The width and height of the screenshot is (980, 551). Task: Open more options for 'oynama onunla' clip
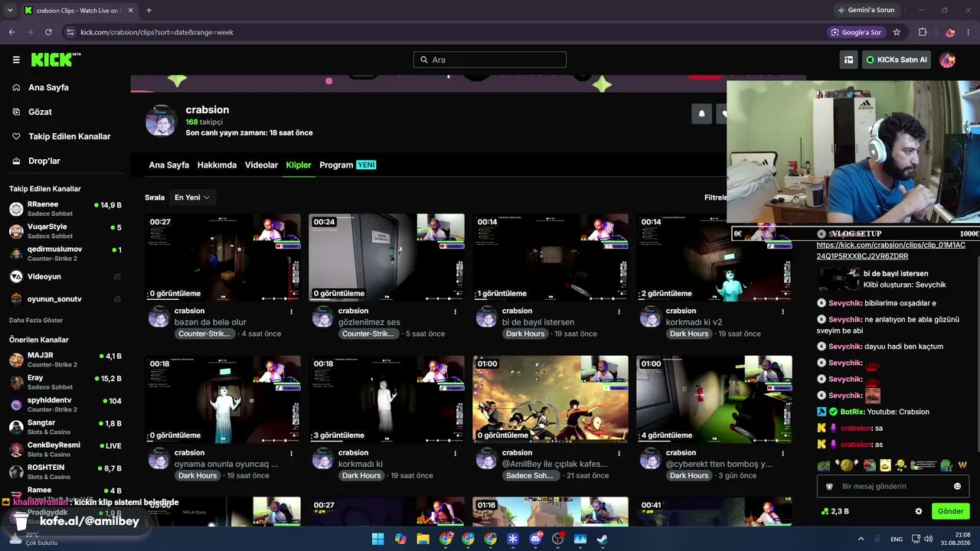point(291,453)
